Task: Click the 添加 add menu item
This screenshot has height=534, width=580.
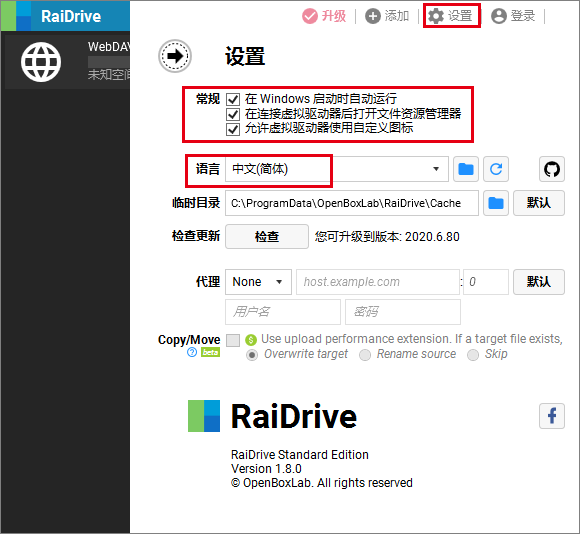Action: pyautogui.click(x=387, y=16)
